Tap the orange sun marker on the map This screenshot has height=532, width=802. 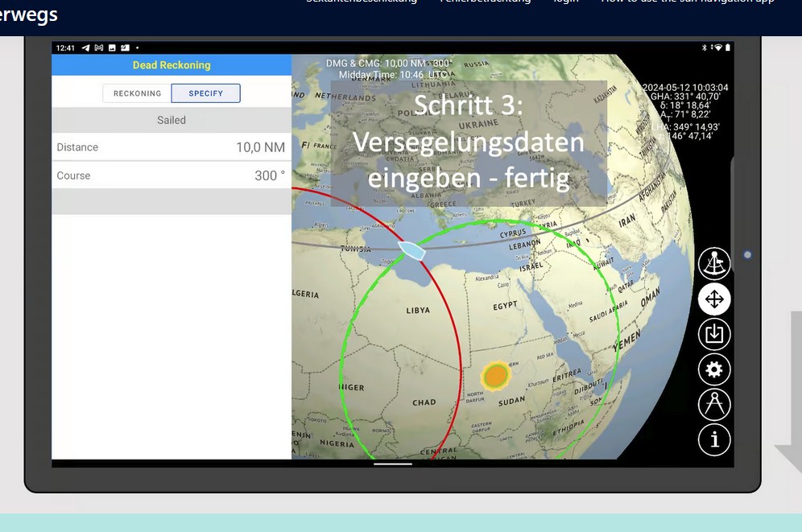[x=496, y=375]
